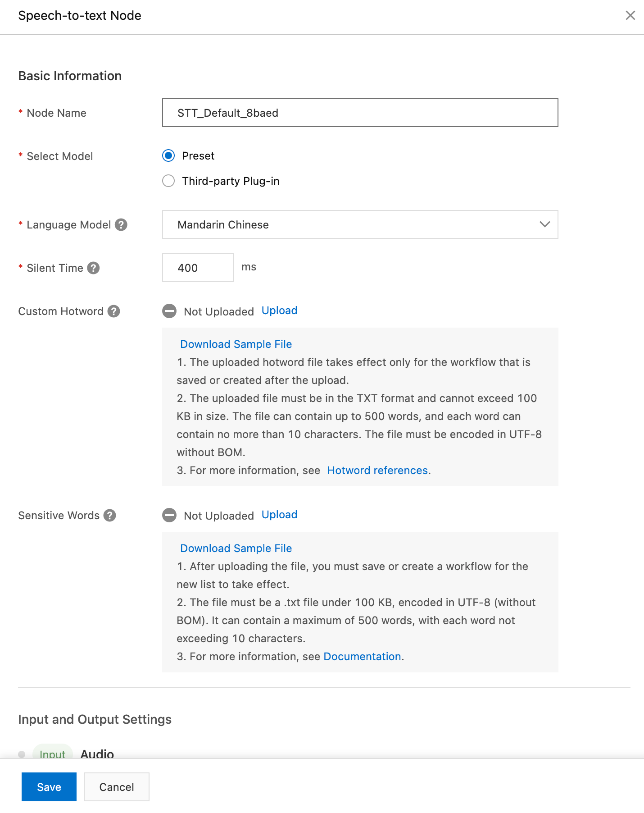Image resolution: width=644 pixels, height=813 pixels.
Task: Click the help icon next to Silent Time
Action: point(93,268)
